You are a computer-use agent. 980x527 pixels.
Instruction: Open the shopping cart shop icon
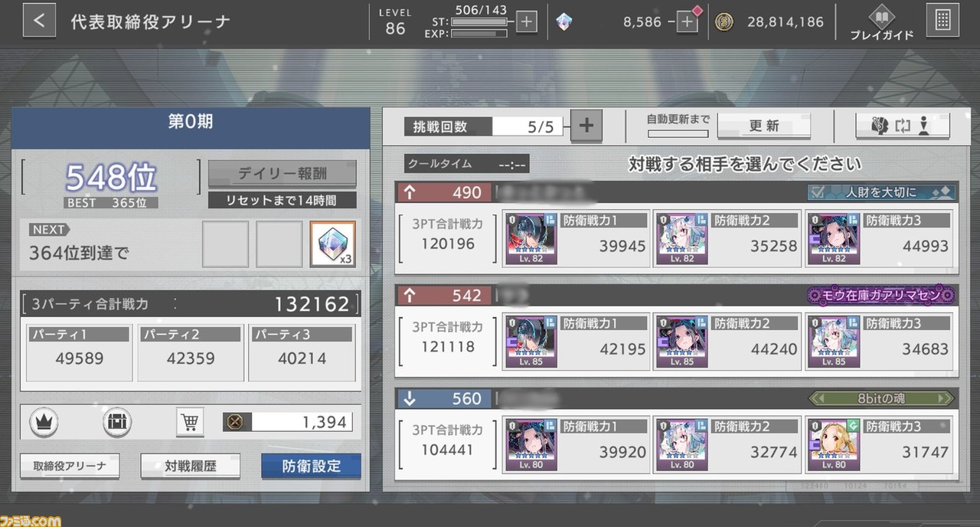pyautogui.click(x=190, y=421)
